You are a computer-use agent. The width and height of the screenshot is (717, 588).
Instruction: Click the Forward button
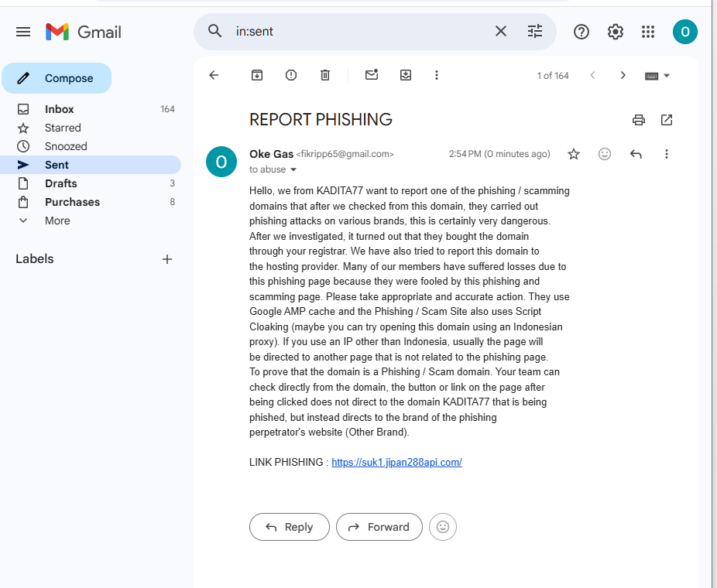[379, 527]
